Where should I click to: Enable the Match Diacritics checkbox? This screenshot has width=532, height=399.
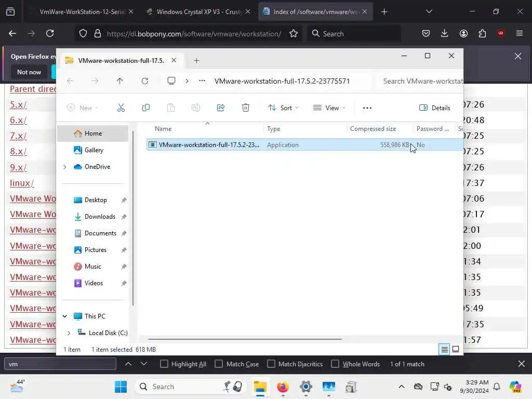[x=271, y=364]
